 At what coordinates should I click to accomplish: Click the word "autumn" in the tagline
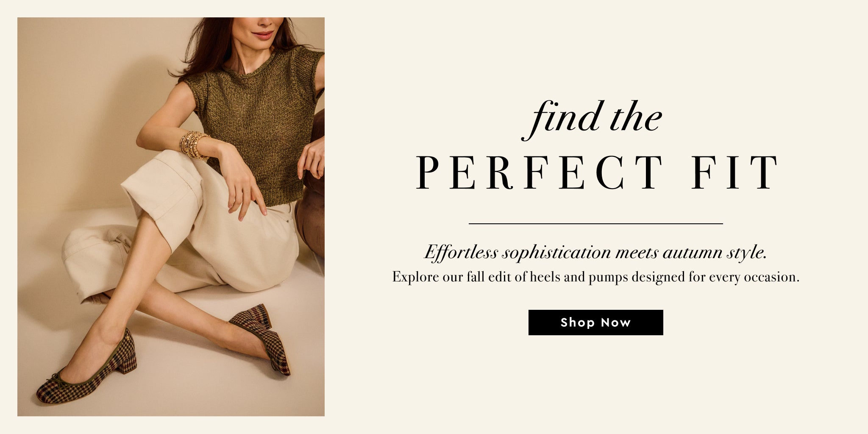pos(691,253)
